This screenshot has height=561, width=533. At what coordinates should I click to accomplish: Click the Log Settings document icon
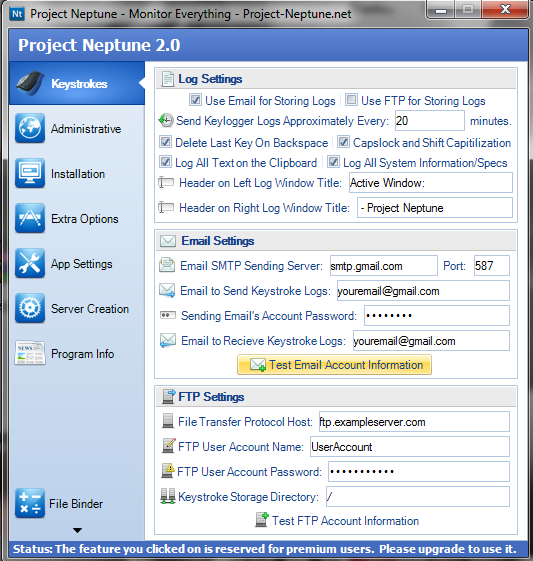coord(167,79)
